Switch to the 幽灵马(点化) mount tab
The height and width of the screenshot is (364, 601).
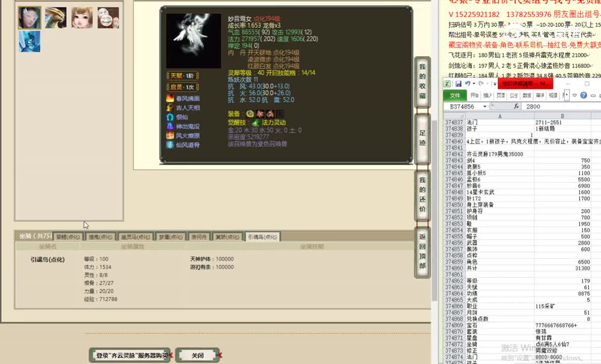tap(135, 237)
